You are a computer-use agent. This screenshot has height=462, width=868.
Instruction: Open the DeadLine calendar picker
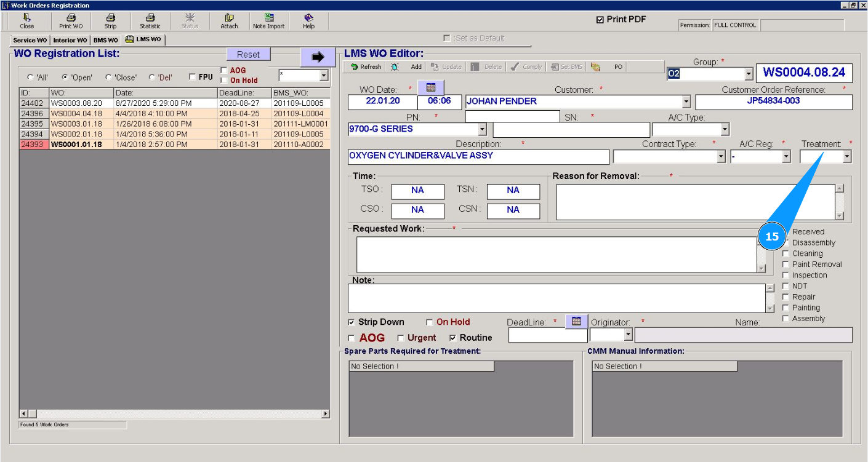pyautogui.click(x=576, y=321)
